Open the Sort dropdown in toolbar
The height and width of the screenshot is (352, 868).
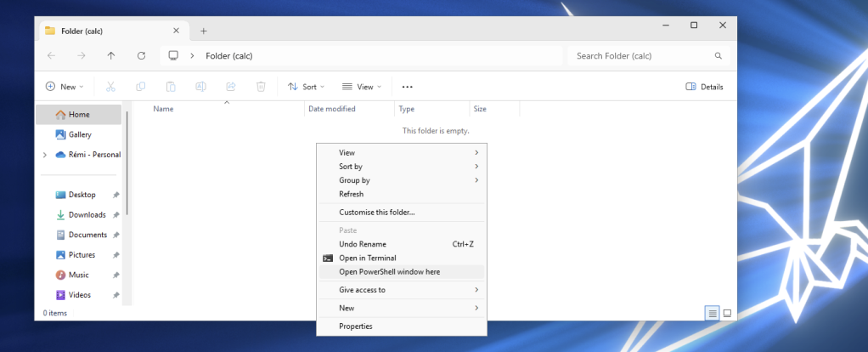click(x=306, y=87)
